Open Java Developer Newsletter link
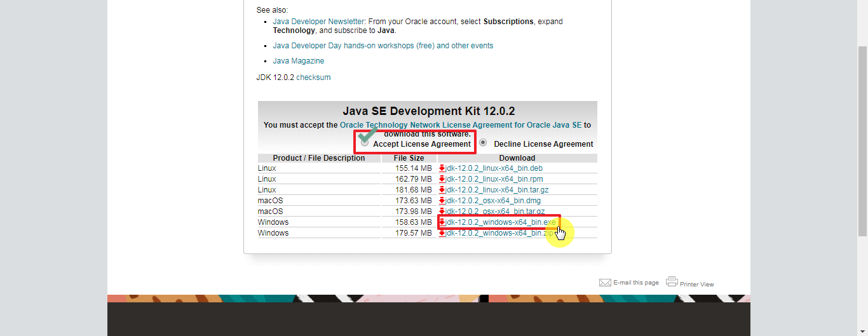The width and height of the screenshot is (868, 336). pyautogui.click(x=318, y=22)
